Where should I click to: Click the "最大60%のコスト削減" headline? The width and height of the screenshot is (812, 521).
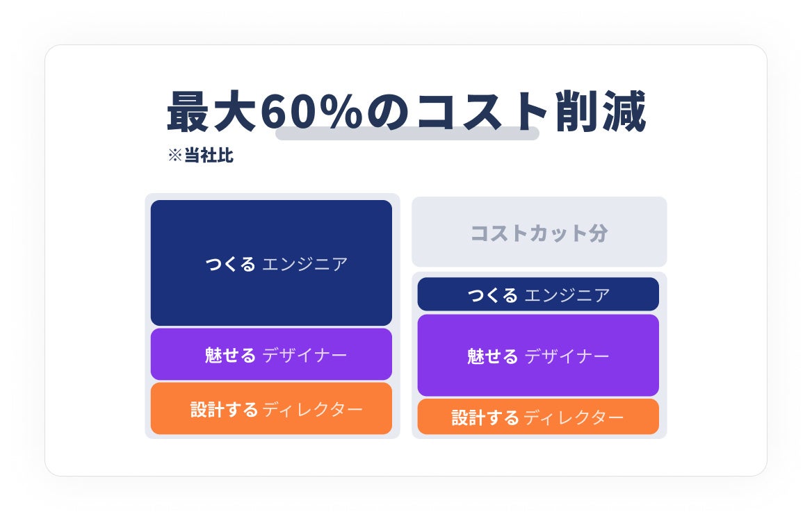point(407,111)
